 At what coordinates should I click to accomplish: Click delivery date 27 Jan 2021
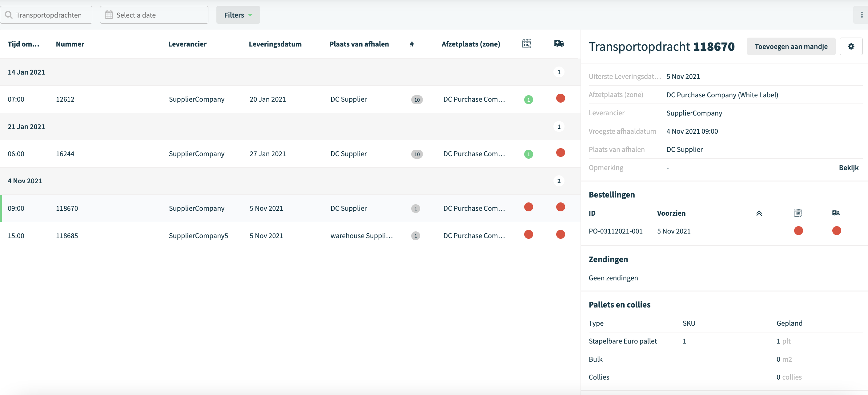(267, 154)
